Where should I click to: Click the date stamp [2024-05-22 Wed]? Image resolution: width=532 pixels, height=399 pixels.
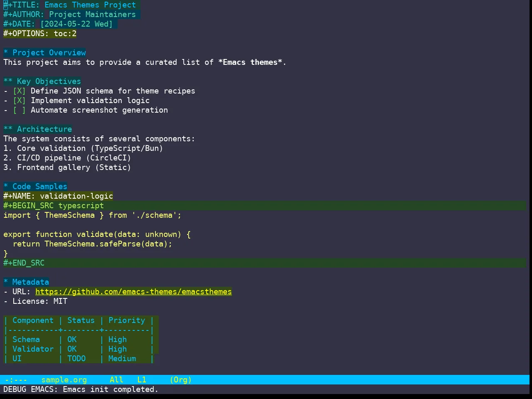76,24
